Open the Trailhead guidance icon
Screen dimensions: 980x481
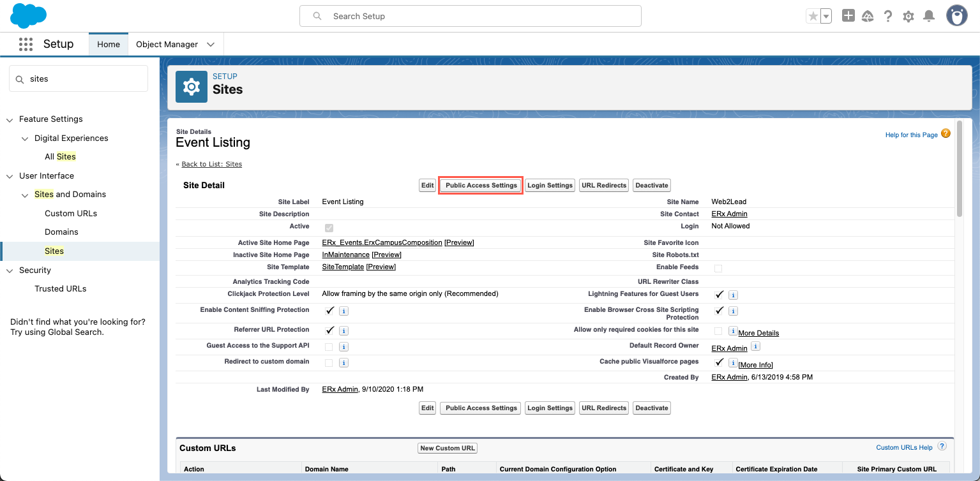point(868,17)
